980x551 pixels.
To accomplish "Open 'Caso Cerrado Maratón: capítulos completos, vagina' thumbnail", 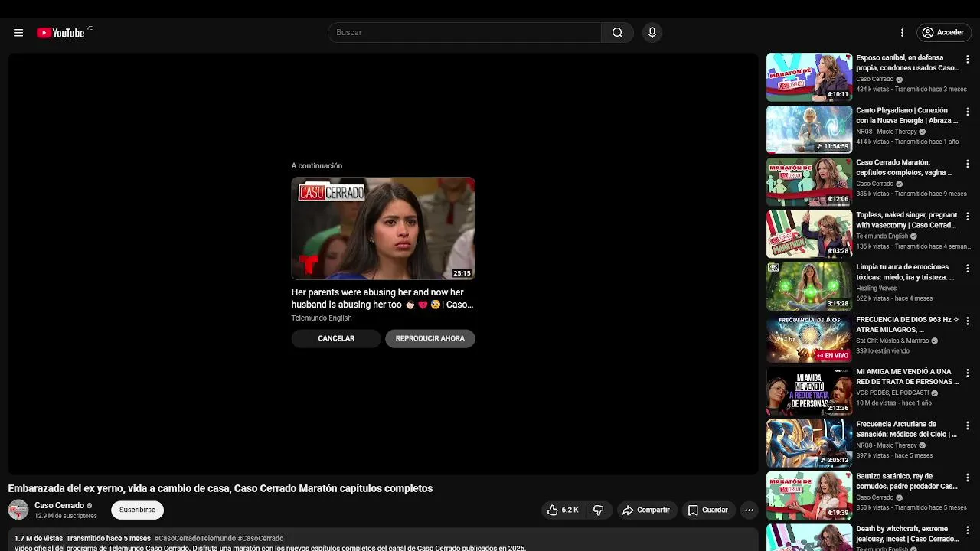I will coord(809,181).
